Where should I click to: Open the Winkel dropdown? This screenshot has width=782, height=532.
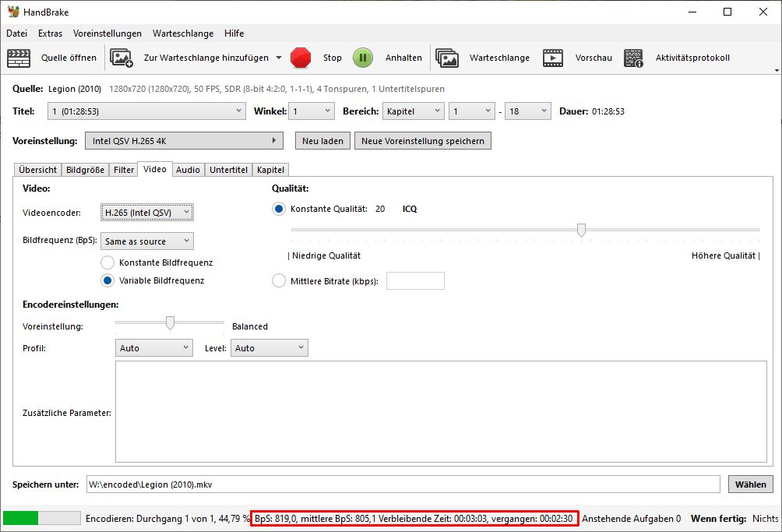coord(312,111)
